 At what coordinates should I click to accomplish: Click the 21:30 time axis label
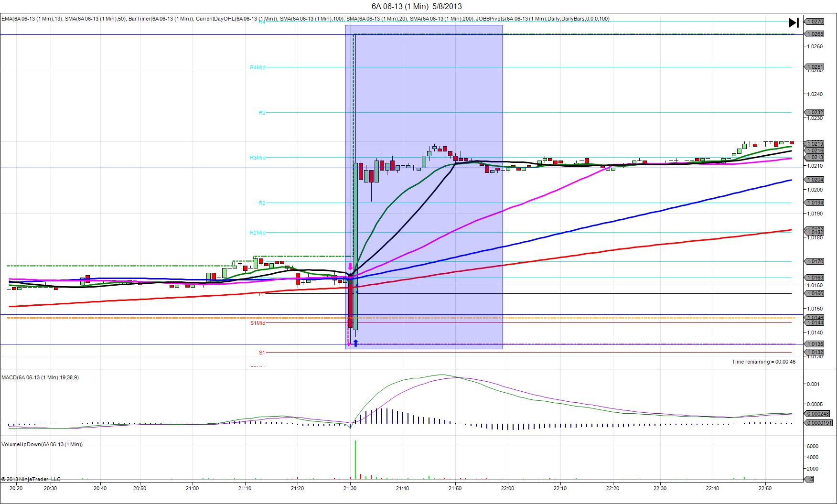350,488
